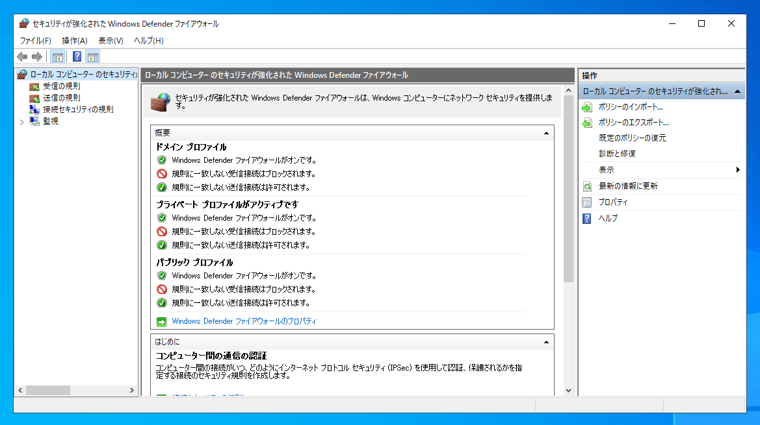The image size is (760, 425).
Task: Click the center pane vertical scrollbar thumb
Action: [569, 189]
